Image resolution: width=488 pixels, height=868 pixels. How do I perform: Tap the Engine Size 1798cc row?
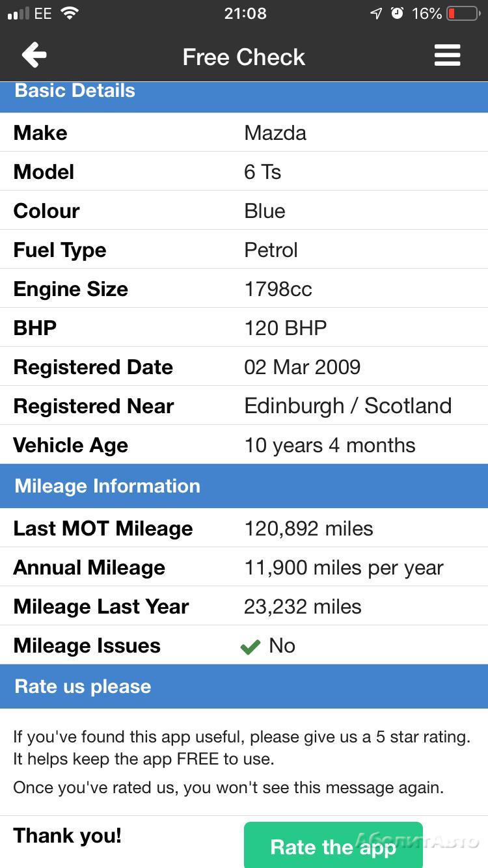(x=244, y=289)
